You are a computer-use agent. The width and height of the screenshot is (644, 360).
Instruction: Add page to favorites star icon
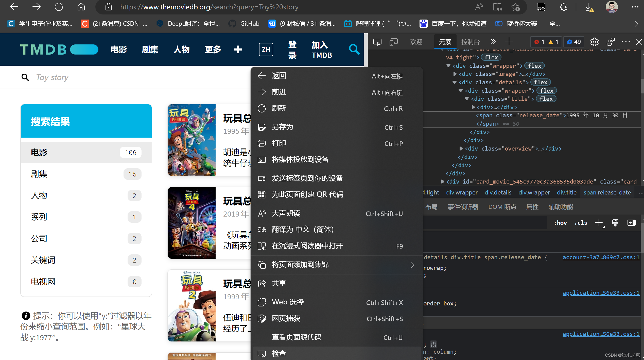(x=515, y=7)
